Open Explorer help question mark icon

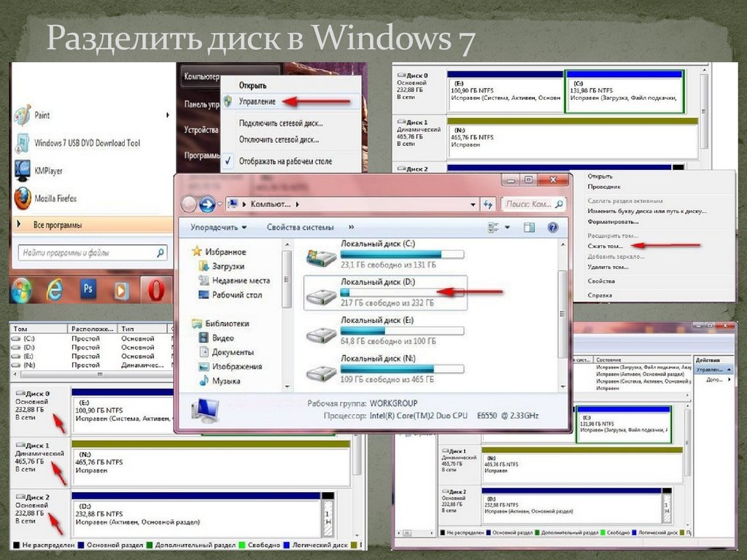[553, 227]
